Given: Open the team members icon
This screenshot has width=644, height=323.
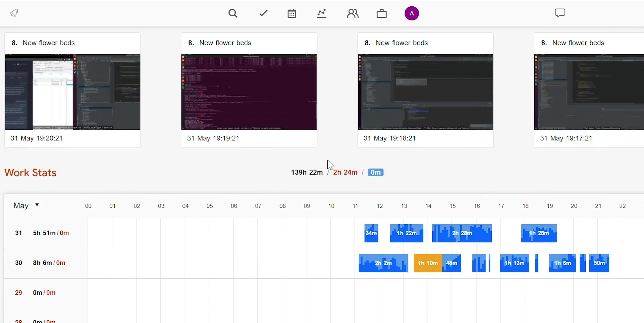Looking at the screenshot, I should coord(353,14).
